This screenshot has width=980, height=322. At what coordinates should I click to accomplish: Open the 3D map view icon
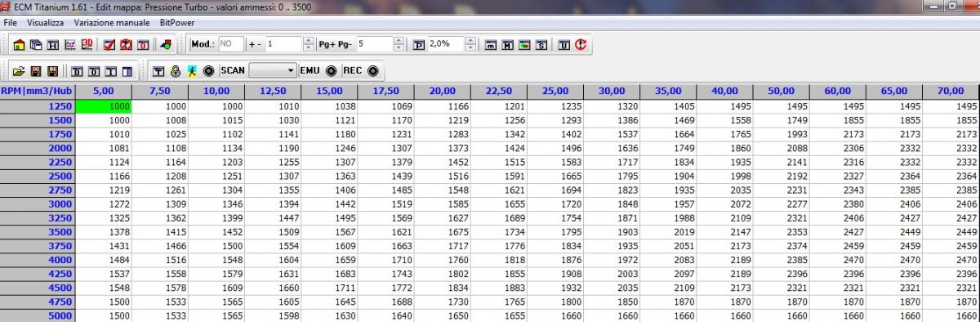pos(87,44)
